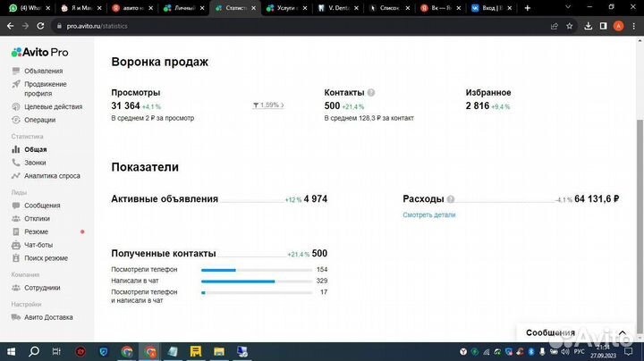Image resolution: width=644 pixels, height=361 pixels.
Task: Close the Статистика browser tab
Action: pos(253,8)
